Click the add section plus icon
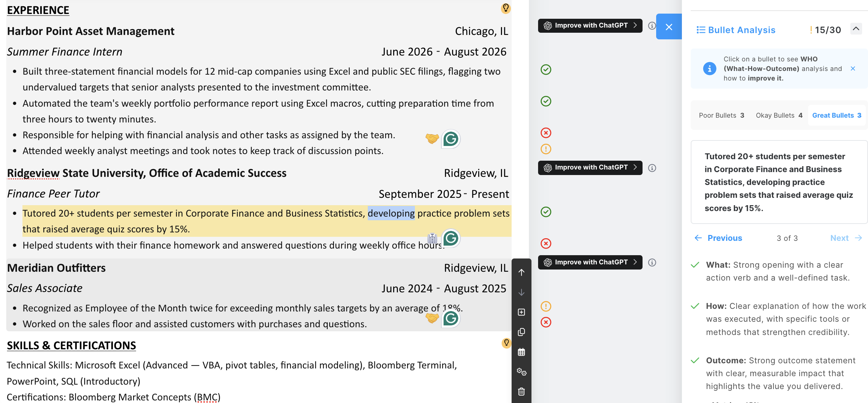868x403 pixels. [x=521, y=312]
